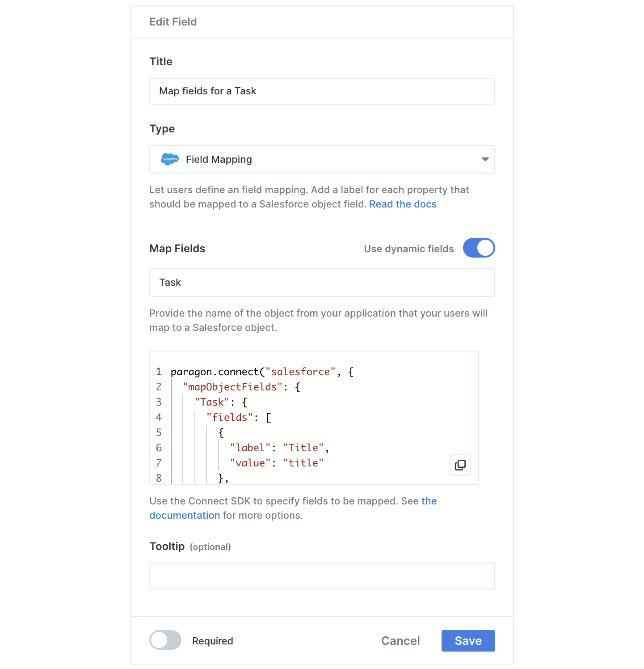This screenshot has height=669, width=644.
Task: Copy the code snippet with the copy icon
Action: pyautogui.click(x=460, y=465)
